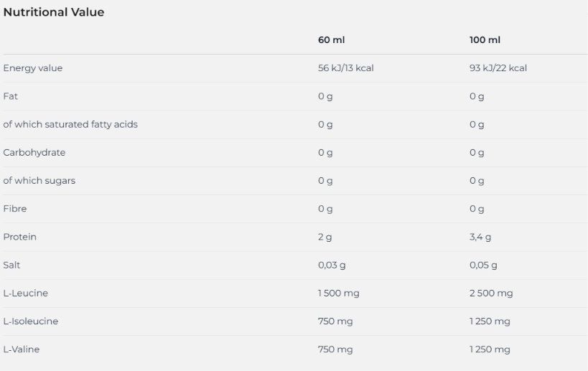The height and width of the screenshot is (371, 588).
Task: Click the saturated fatty acids label
Action: point(70,124)
